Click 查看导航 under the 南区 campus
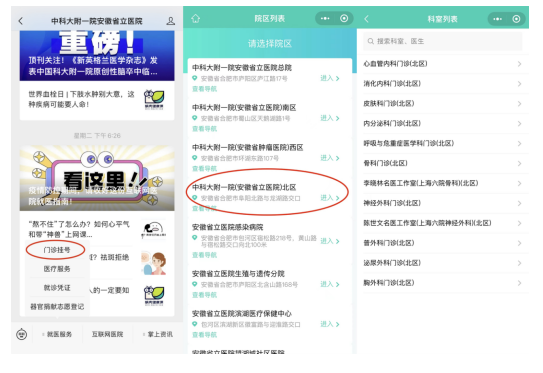This screenshot has height=373, width=543. point(204,129)
